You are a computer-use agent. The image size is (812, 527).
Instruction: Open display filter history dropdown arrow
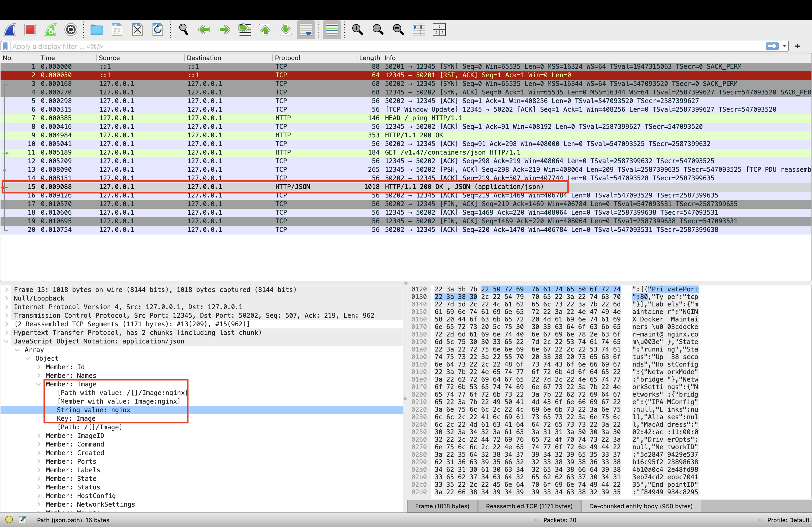click(x=785, y=46)
